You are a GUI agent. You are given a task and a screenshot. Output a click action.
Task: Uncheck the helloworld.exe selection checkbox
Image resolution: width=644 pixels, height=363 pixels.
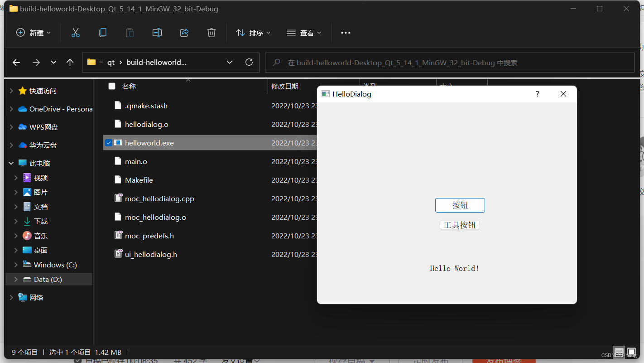pyautogui.click(x=108, y=142)
